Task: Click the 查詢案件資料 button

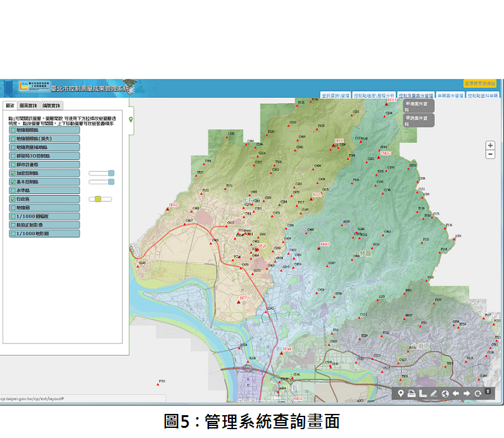Action: tap(419, 120)
